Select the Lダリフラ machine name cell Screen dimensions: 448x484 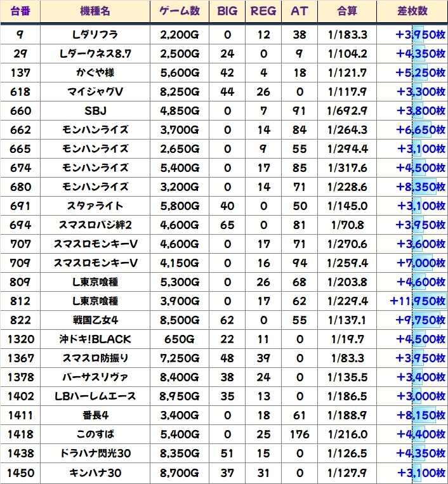point(95,34)
